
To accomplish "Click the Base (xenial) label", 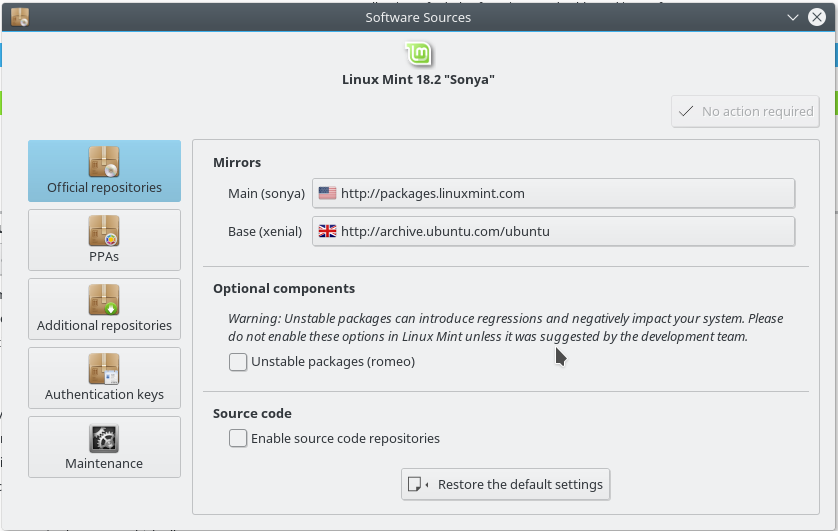I will [x=265, y=231].
